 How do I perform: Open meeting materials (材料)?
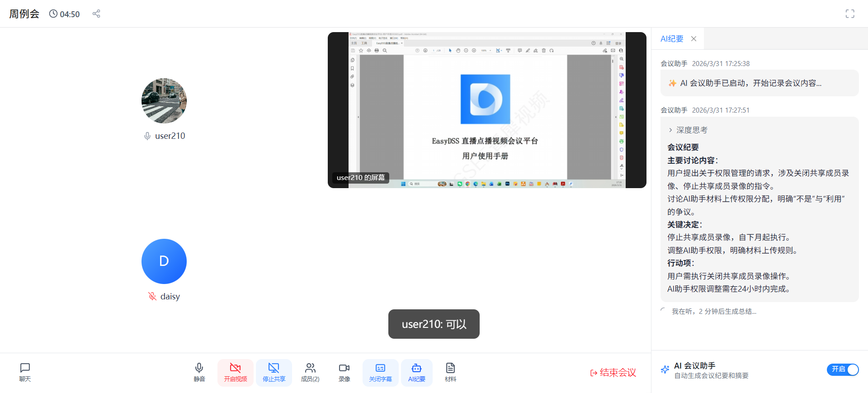[450, 373]
